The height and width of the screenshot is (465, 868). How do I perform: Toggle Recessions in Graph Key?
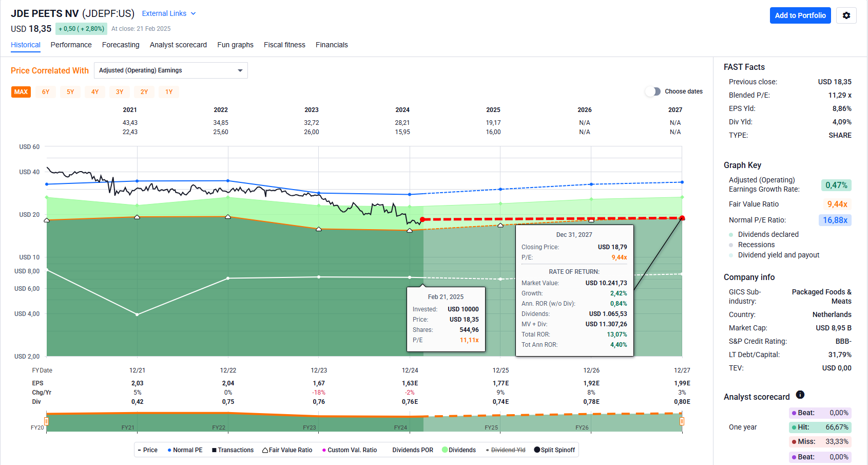tap(756, 245)
